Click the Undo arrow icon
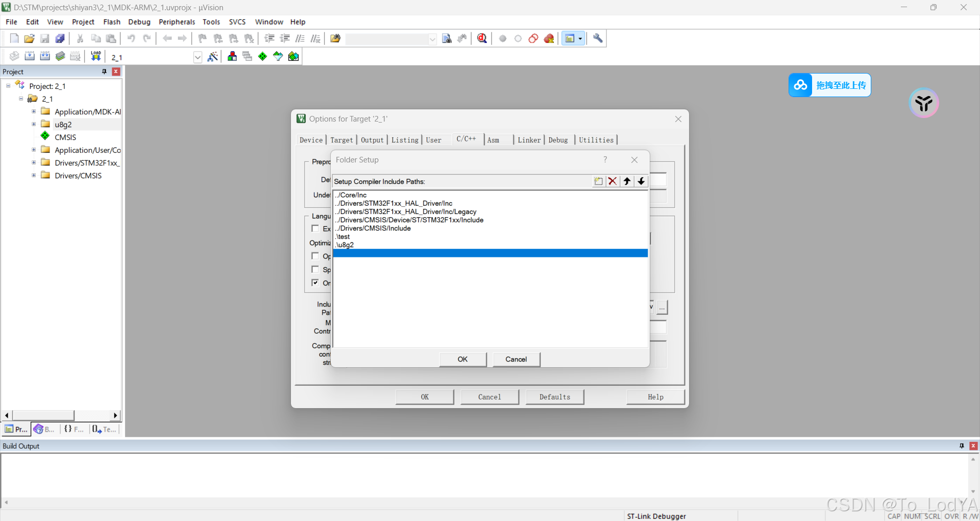The width and height of the screenshot is (980, 521). click(131, 38)
